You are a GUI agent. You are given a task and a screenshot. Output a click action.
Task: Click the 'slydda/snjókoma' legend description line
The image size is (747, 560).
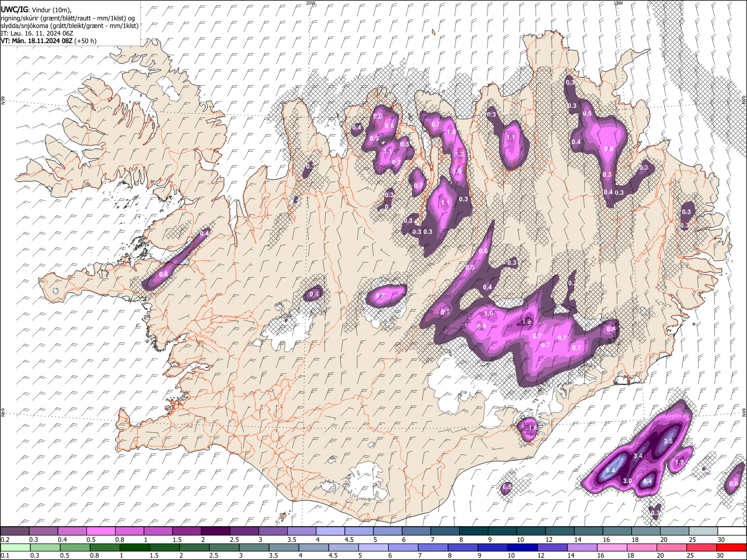(x=69, y=26)
